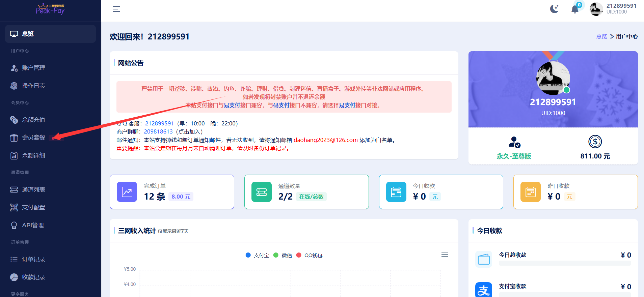Image resolution: width=644 pixels, height=297 pixels.
Task: Click the 余额详细 chart icon
Action: (14, 155)
